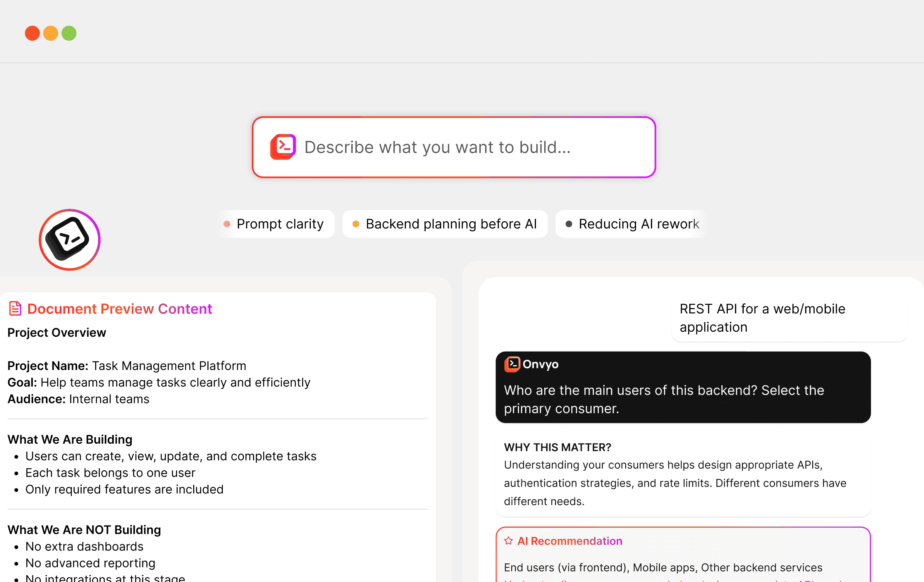The height and width of the screenshot is (582, 924).
Task: Click the orange dot on Backend planning chip
Action: pyautogui.click(x=356, y=224)
